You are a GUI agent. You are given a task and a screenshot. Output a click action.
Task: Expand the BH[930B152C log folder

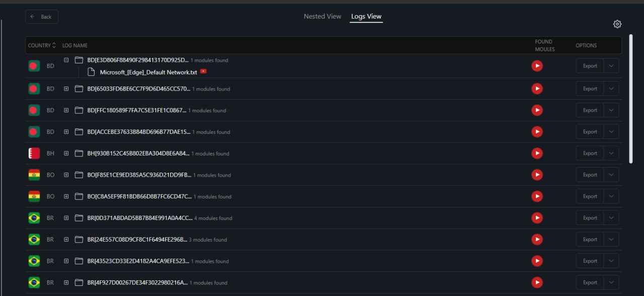[x=66, y=154]
